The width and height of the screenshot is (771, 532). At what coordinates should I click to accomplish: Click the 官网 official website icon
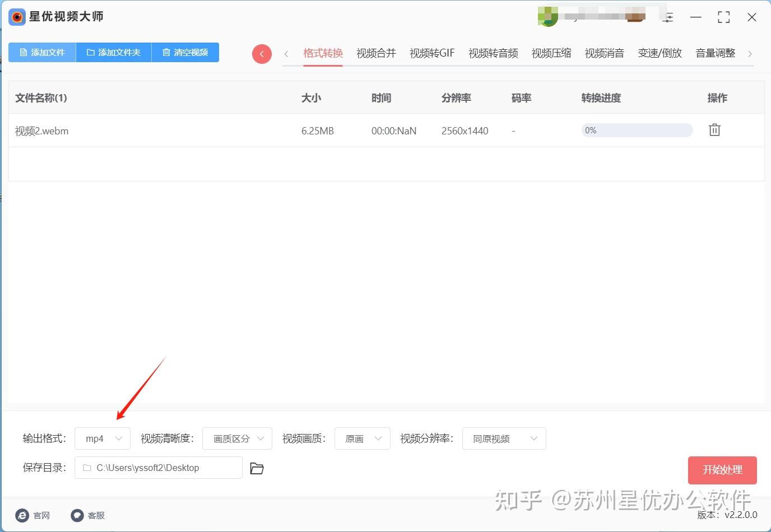[x=22, y=515]
